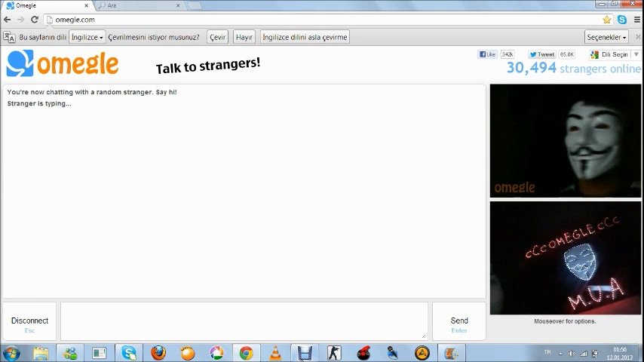Click the stranger's webcam video
644x362 pixels.
coord(565,141)
